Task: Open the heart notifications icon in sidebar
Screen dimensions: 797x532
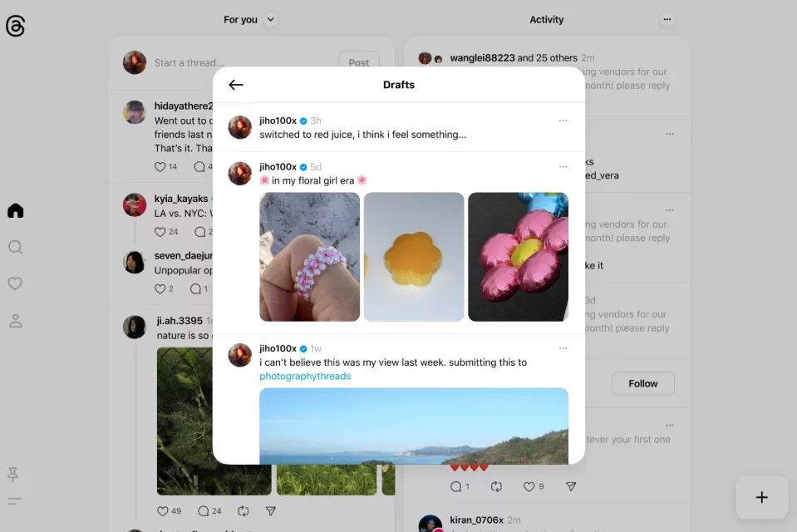Action: [x=15, y=283]
